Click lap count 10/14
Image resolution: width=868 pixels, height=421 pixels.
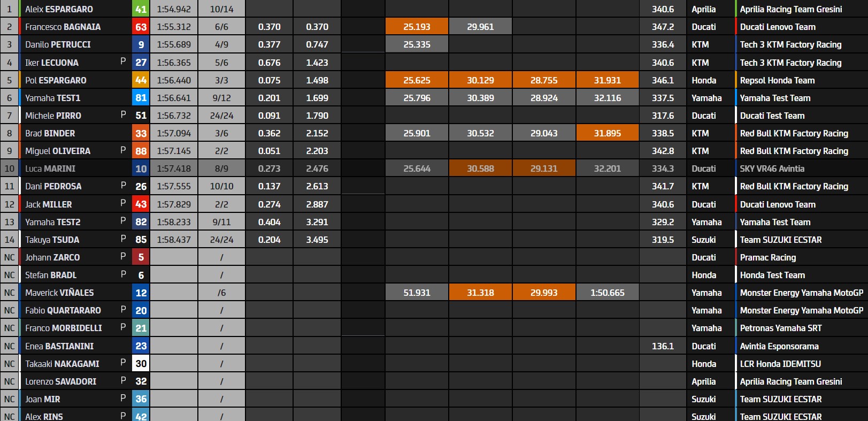221,9
